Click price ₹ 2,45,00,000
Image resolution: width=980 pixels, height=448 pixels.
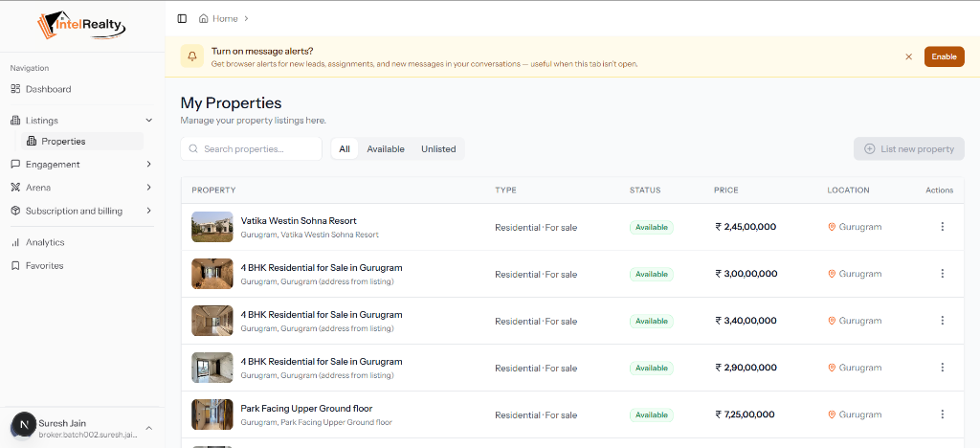[746, 227]
